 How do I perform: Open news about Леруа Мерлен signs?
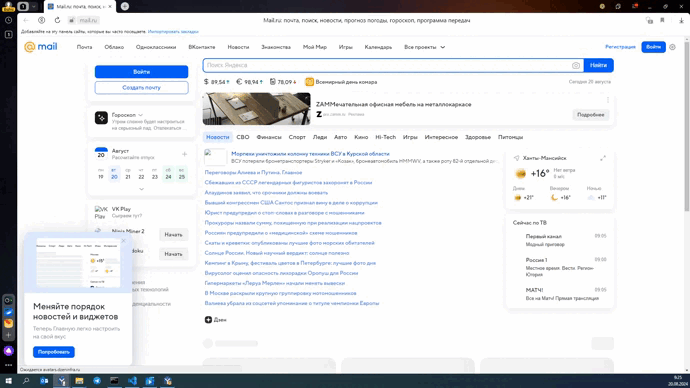coord(275,283)
